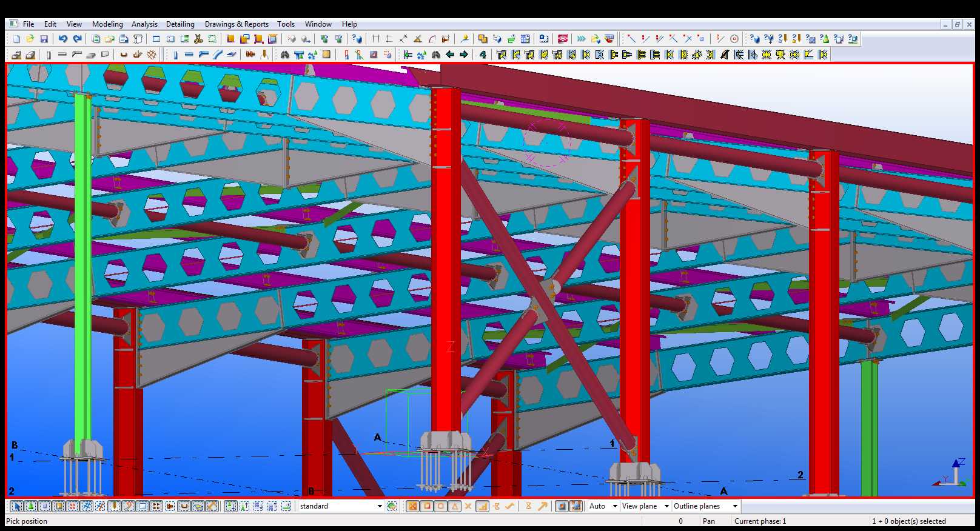Create a steel beam with blue beam icon
The image size is (980, 531).
coord(189,55)
